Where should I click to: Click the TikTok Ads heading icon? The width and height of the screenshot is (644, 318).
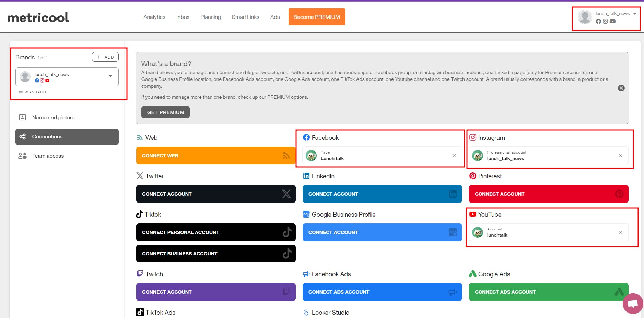click(x=140, y=312)
